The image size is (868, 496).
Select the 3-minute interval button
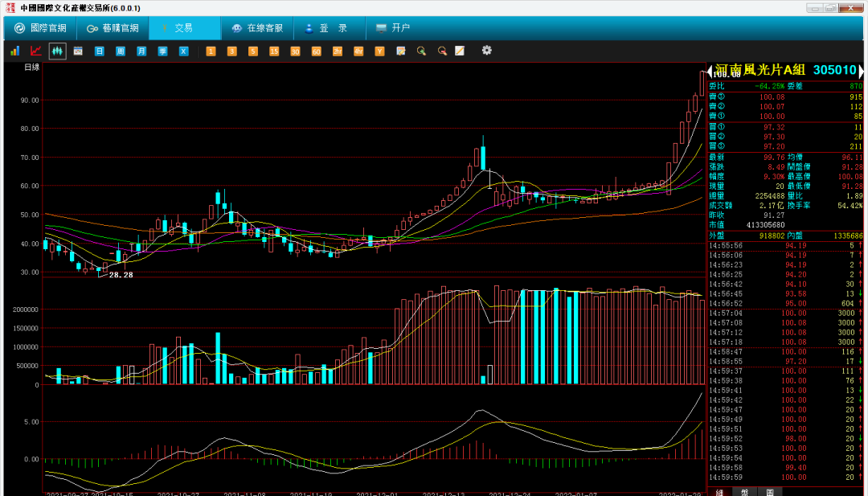tap(232, 51)
